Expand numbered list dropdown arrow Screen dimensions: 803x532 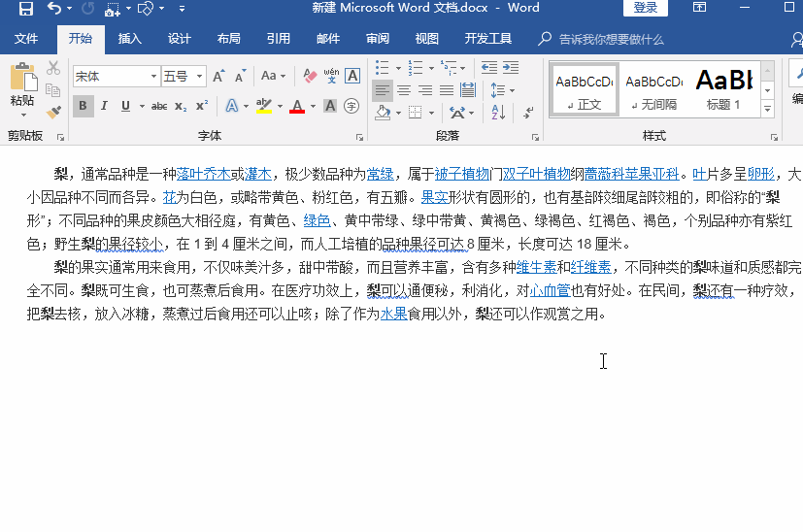click(431, 68)
